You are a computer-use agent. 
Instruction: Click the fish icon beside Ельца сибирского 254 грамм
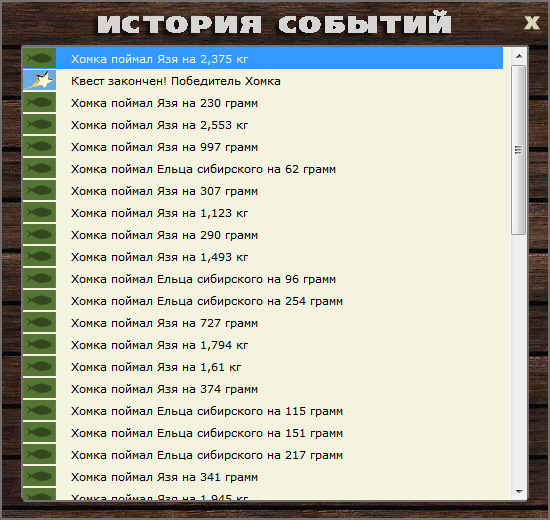click(x=39, y=300)
